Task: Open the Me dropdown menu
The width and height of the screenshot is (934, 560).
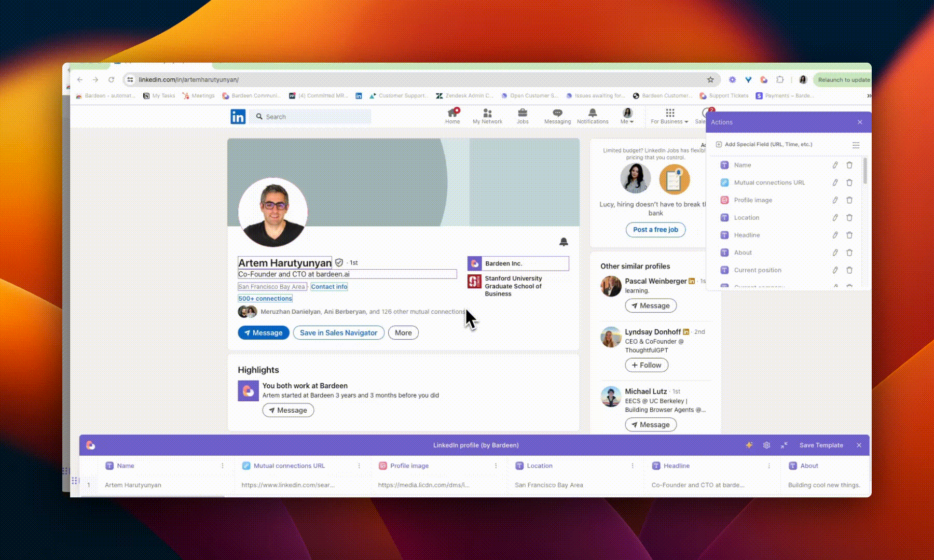Action: (x=627, y=116)
